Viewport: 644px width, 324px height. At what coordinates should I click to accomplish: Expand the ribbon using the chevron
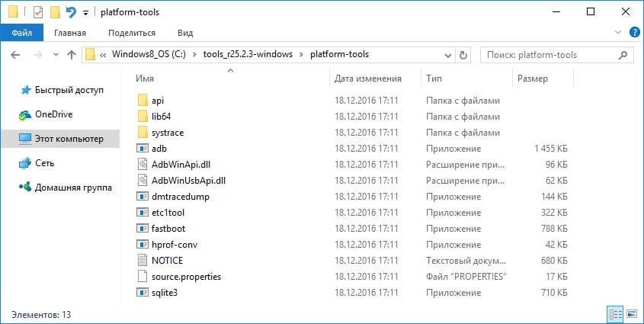pos(618,33)
